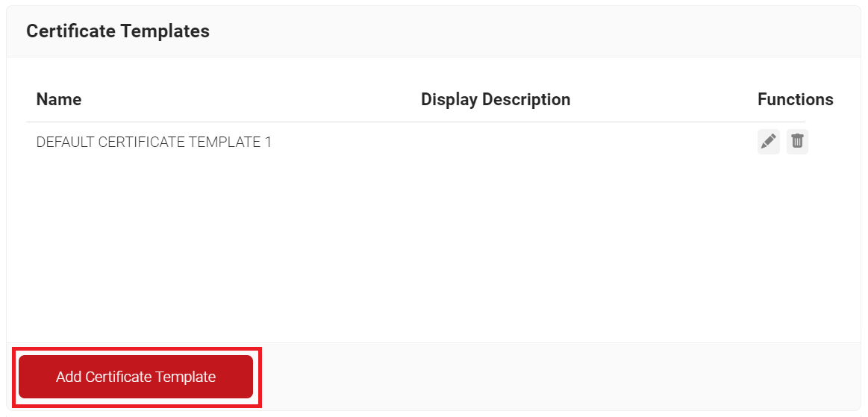Select the DEFAULT CERTIFICATE TEMPLATE 1 row text
This screenshot has height=417, width=868.
[154, 142]
